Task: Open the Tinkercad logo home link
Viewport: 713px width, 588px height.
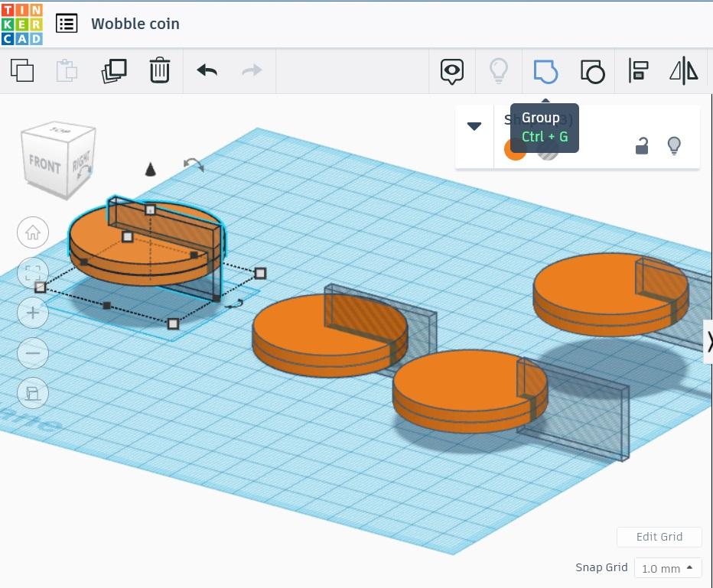Action: [x=22, y=24]
